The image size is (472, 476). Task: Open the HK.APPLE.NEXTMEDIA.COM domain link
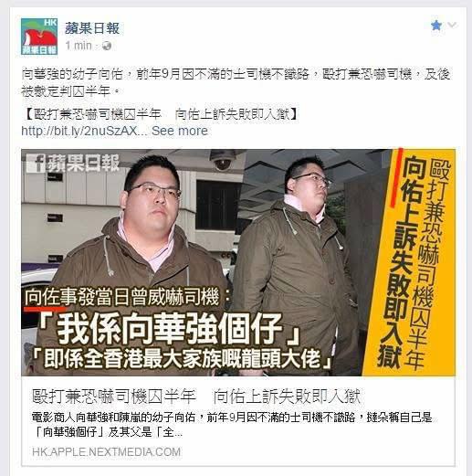pyautogui.click(x=106, y=451)
